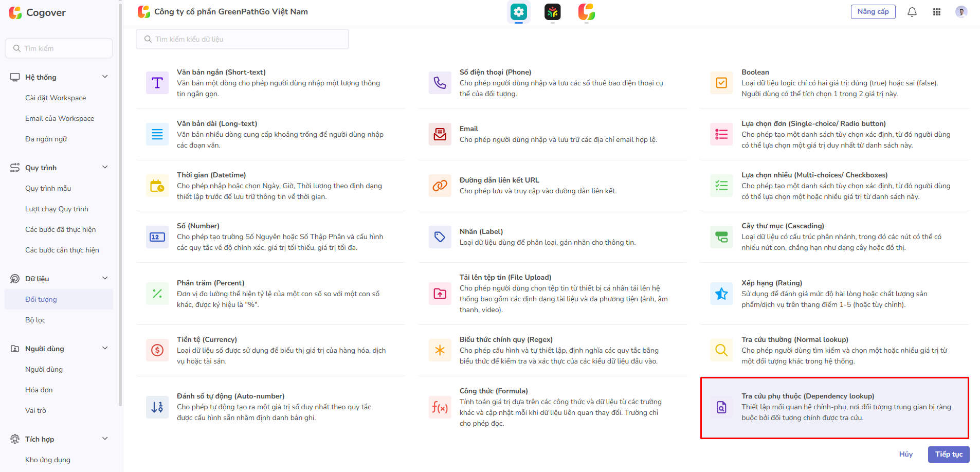This screenshot has height=472, width=980.
Task: Click the Nâng cấp upgrade button
Action: 873,12
